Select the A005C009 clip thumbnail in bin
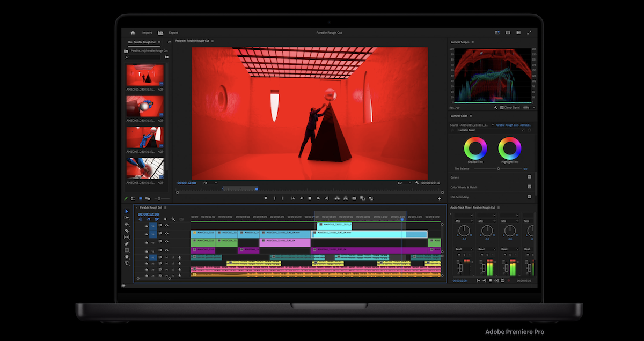This screenshot has height=341, width=644. tap(145, 106)
